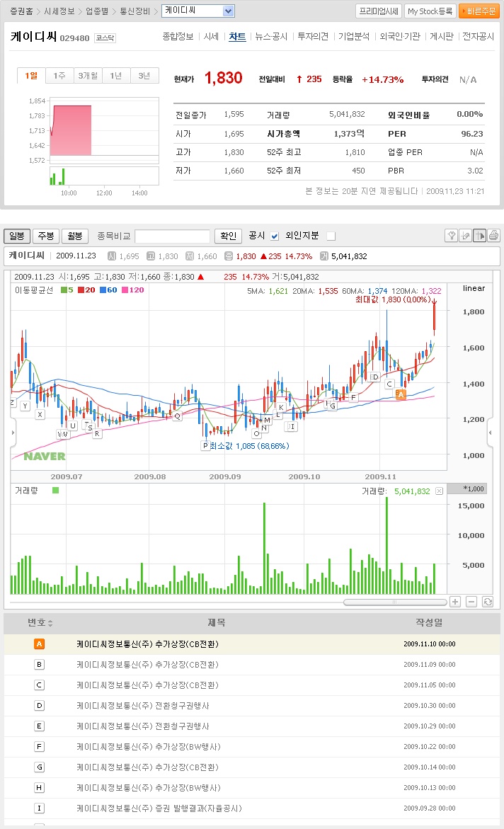Reset chart with refresh icon
Viewport: 504px width, 829px height.
[x=488, y=602]
